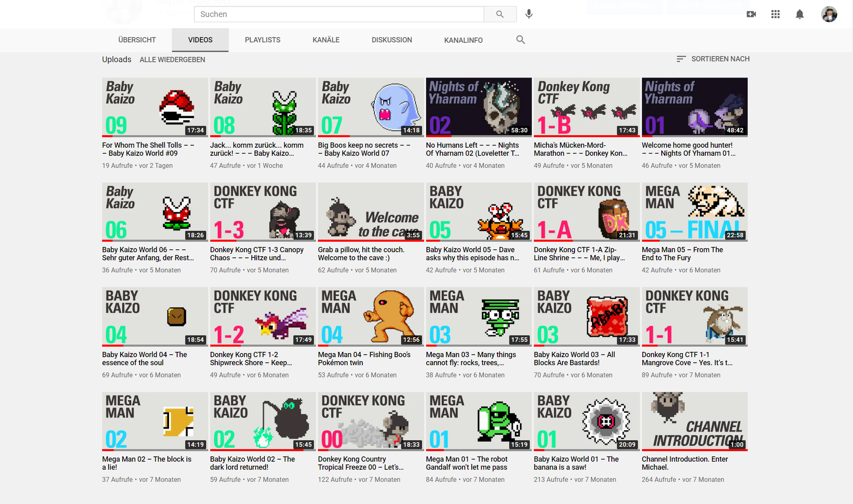Click text 122 Aufrufe • vor 7 Monaten
This screenshot has height=504, width=853.
[359, 479]
